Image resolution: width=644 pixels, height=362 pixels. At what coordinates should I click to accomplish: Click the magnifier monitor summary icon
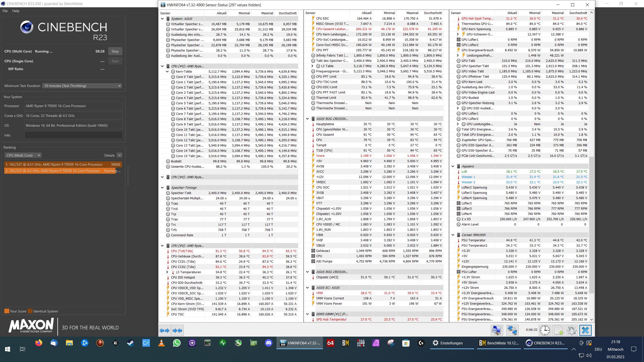497,330
